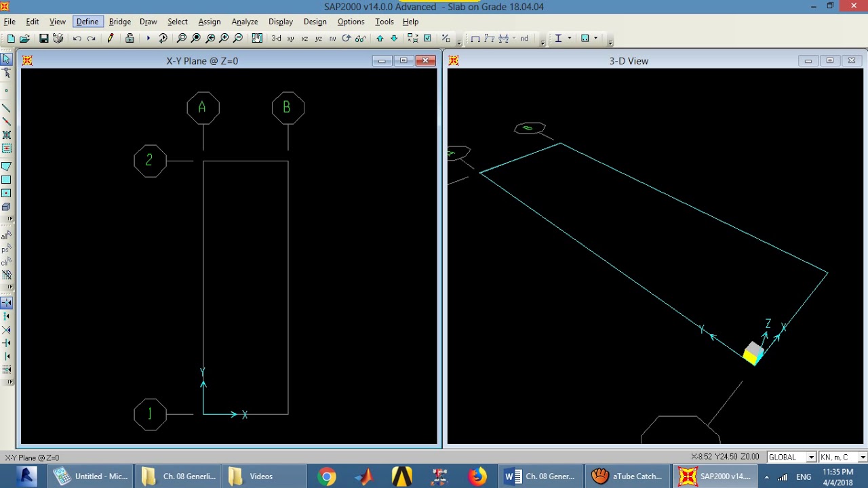This screenshot has height=488, width=868.
Task: Move up in list with up arrow
Action: (x=380, y=39)
